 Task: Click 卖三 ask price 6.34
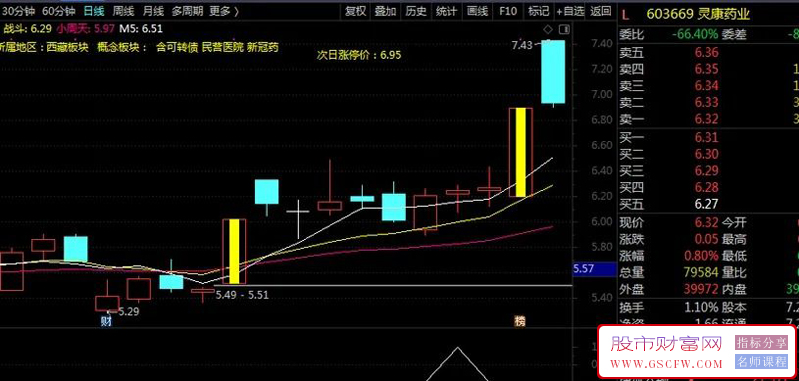706,85
